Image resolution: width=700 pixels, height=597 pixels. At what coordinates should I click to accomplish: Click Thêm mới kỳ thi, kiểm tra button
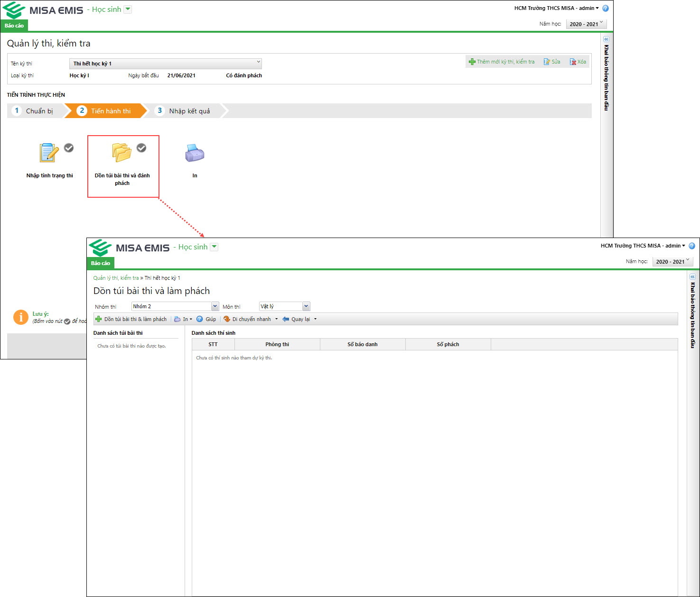502,62
